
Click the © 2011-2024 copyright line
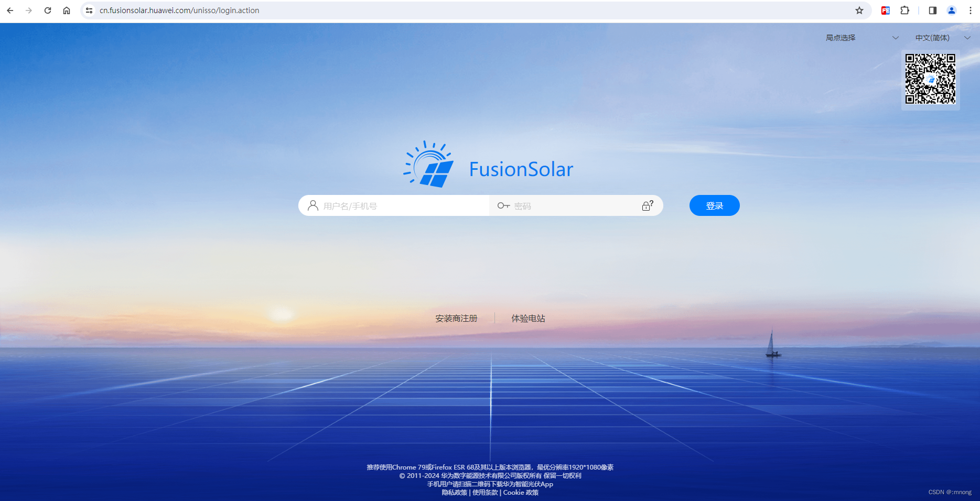click(x=490, y=476)
